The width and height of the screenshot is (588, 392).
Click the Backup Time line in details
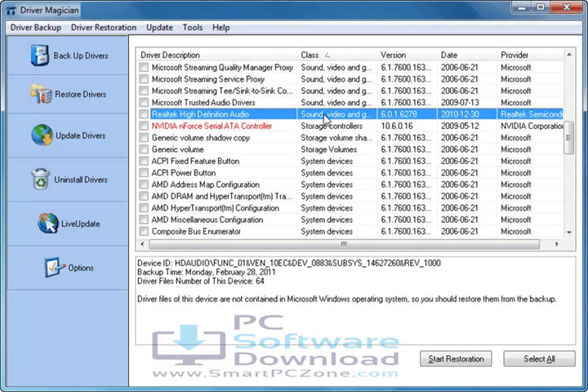pos(207,272)
